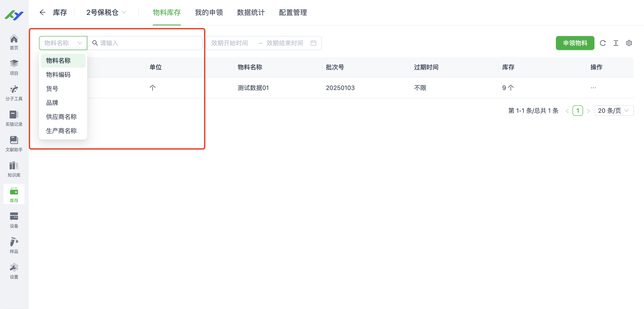Select the 项目 icon in the sidebar
Image resolution: width=644 pixels, height=309 pixels.
(14, 67)
